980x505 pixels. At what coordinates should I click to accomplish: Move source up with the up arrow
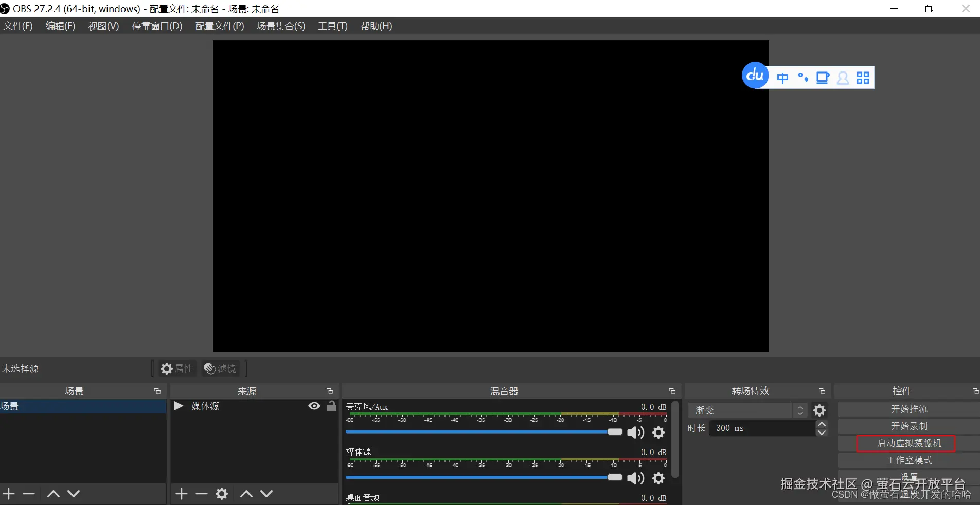pyautogui.click(x=246, y=494)
